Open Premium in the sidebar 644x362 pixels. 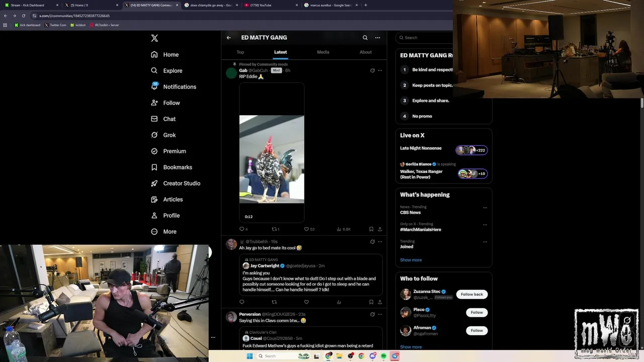[169, 151]
